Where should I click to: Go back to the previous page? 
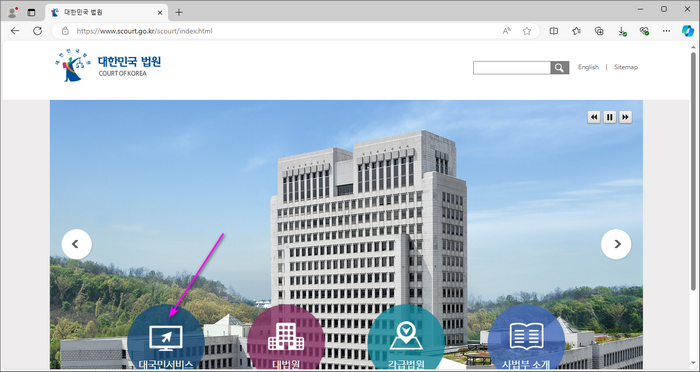(15, 31)
